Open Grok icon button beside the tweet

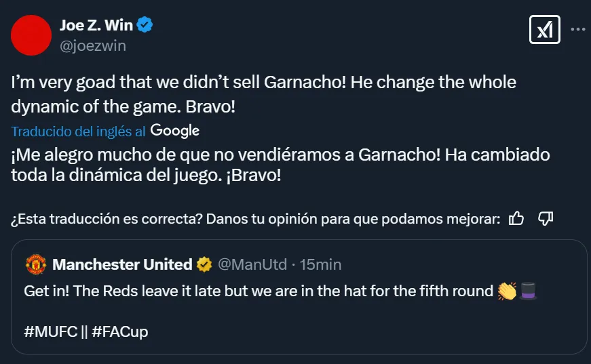pos(544,30)
